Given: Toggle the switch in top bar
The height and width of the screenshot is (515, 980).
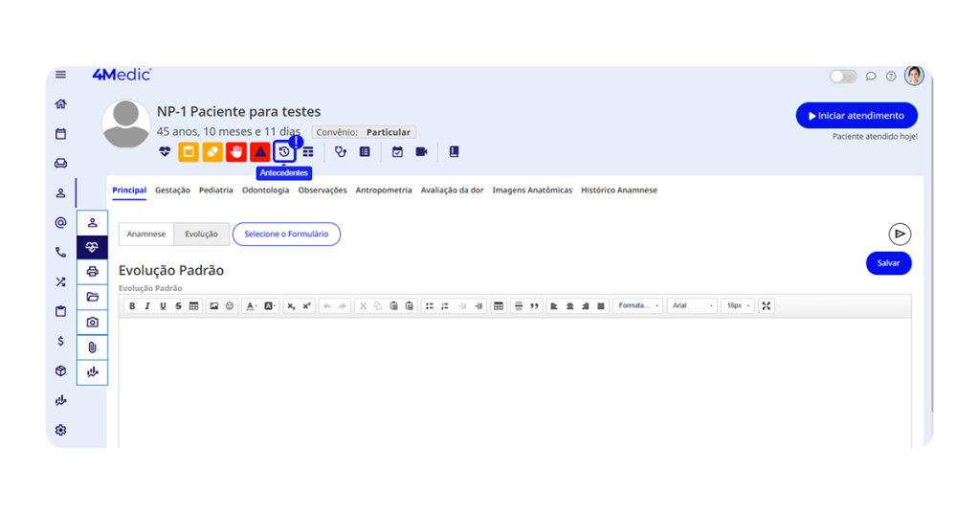Looking at the screenshot, I should 842,77.
